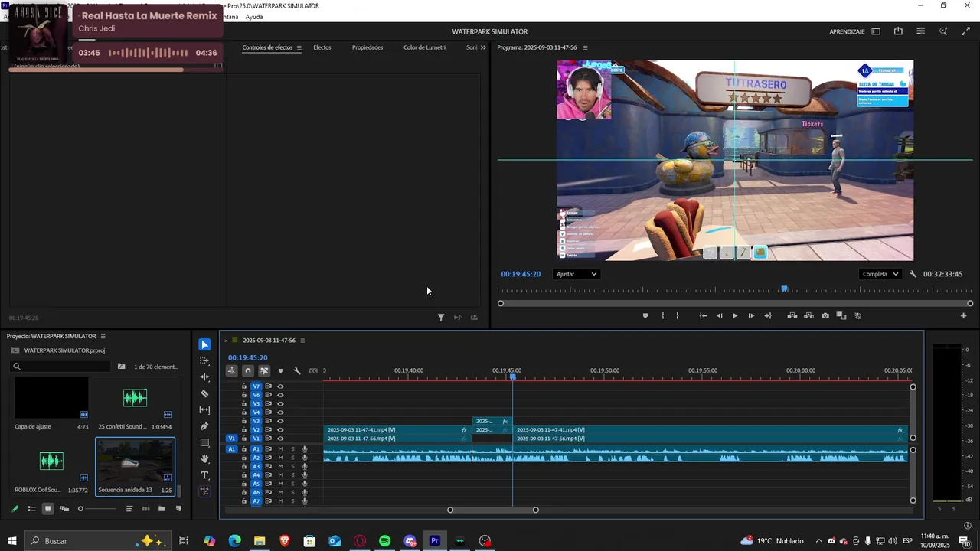Click the project panel search field
The height and width of the screenshot is (551, 980).
tap(60, 367)
